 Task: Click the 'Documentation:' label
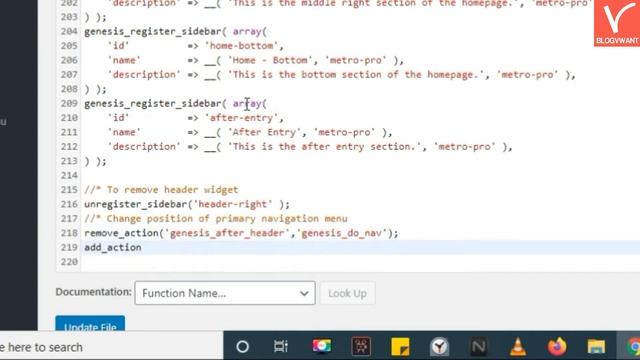(93, 292)
